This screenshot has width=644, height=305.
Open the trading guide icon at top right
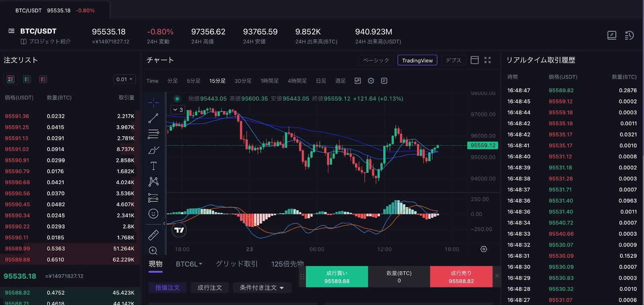point(612,35)
